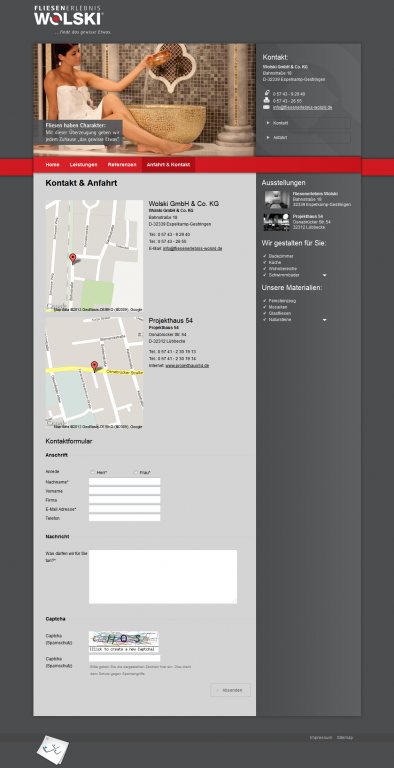Click the Fliesenerlebnis Wolski logo
394x768 pixels.
(x=68, y=15)
